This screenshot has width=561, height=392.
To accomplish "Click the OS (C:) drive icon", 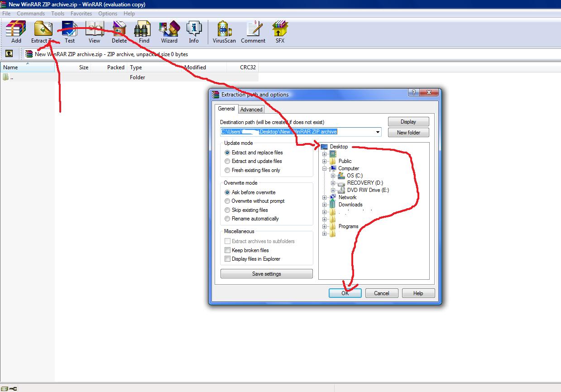I will 341,176.
